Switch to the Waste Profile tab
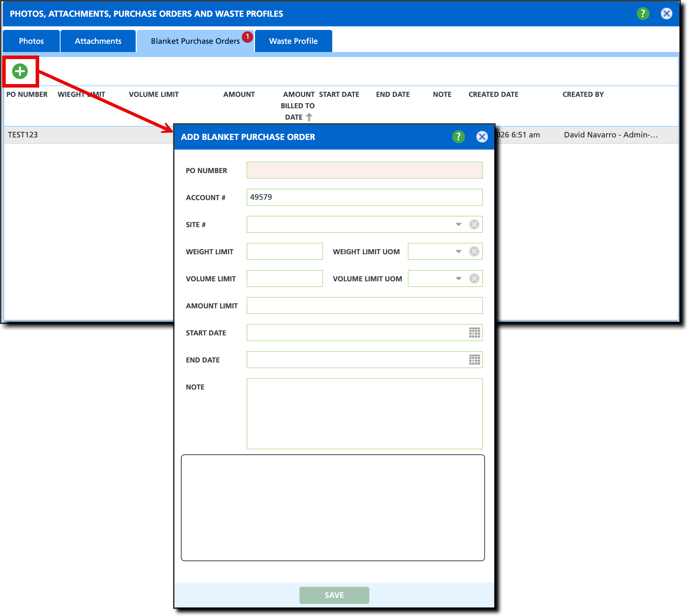The width and height of the screenshot is (688, 616). click(293, 41)
